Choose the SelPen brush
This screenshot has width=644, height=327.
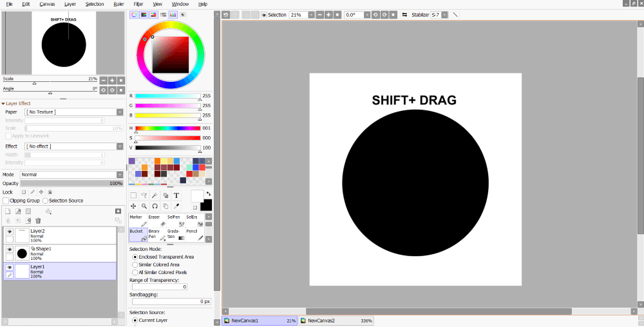pyautogui.click(x=176, y=221)
